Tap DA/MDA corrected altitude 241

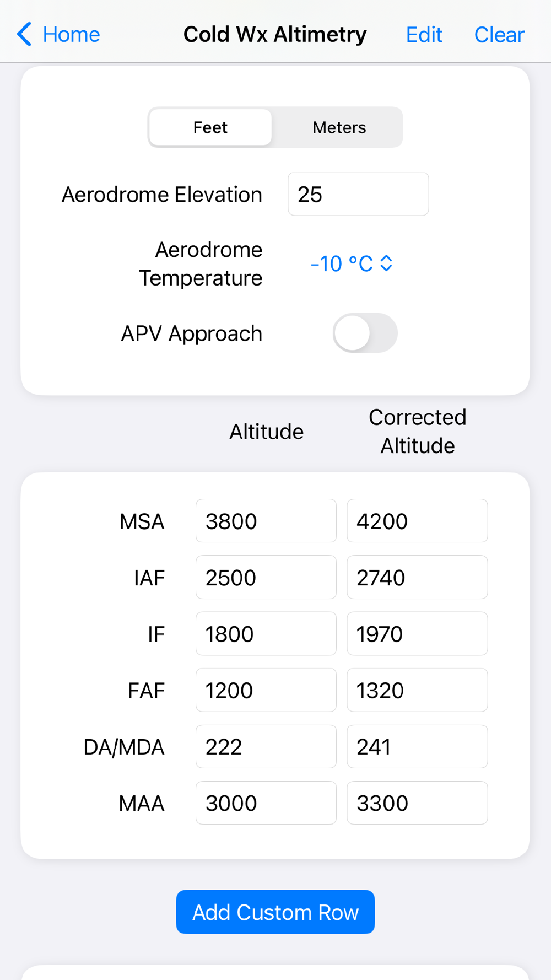[417, 747]
